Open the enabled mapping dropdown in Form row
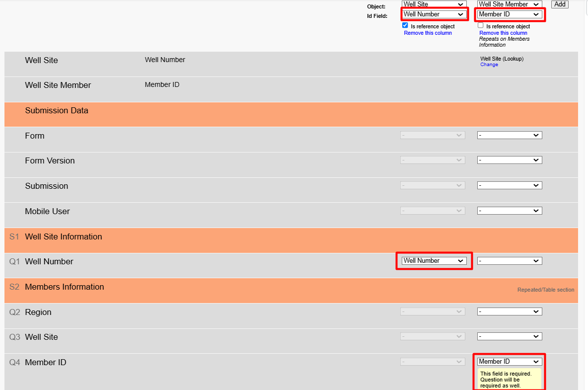The image size is (588, 390). click(509, 135)
